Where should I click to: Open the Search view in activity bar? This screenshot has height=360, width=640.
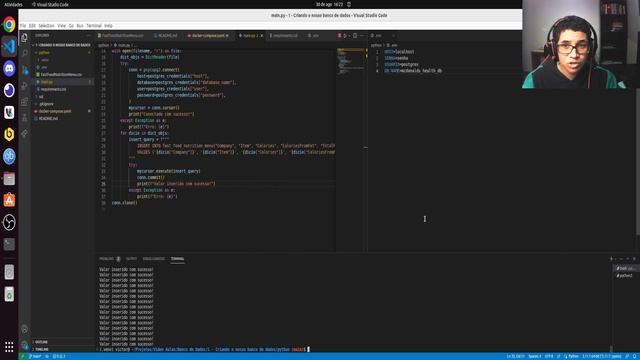click(24, 53)
